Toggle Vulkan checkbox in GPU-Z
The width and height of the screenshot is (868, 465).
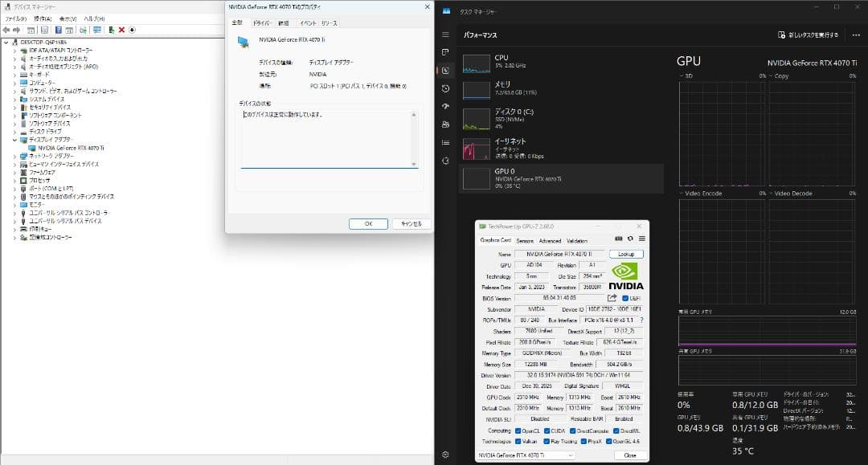[x=518, y=441]
